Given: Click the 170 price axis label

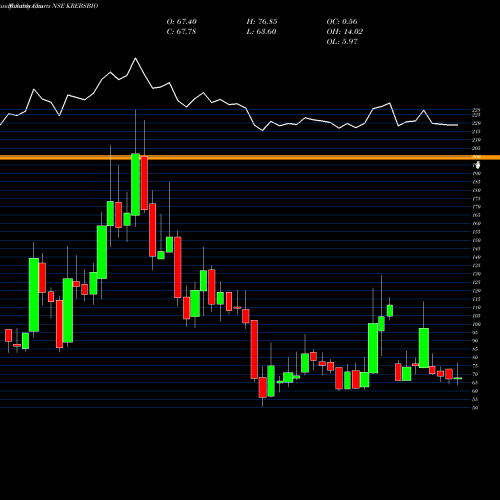Looking at the screenshot, I should [x=476, y=207].
